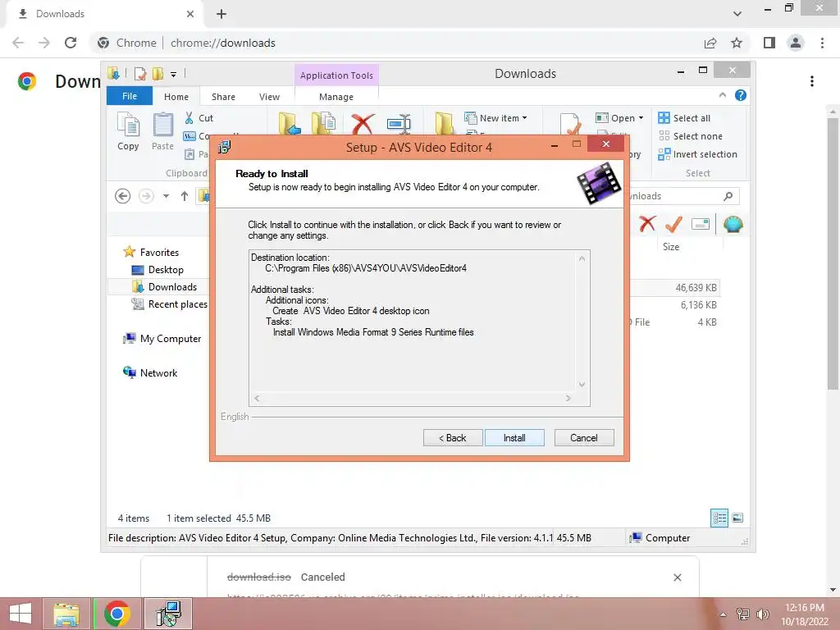
Task: Open the Chrome three-dot main menu
Action: click(822, 43)
